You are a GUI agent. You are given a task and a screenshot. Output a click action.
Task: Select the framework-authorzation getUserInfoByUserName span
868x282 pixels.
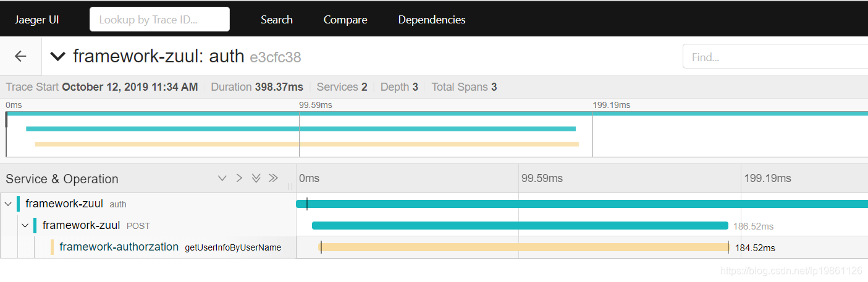170,247
